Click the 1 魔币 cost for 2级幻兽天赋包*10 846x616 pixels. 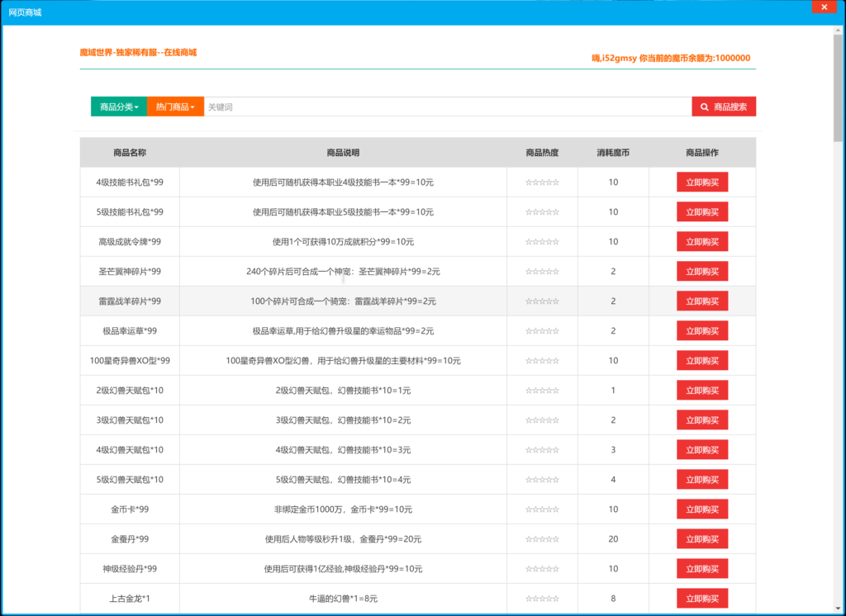tap(613, 390)
